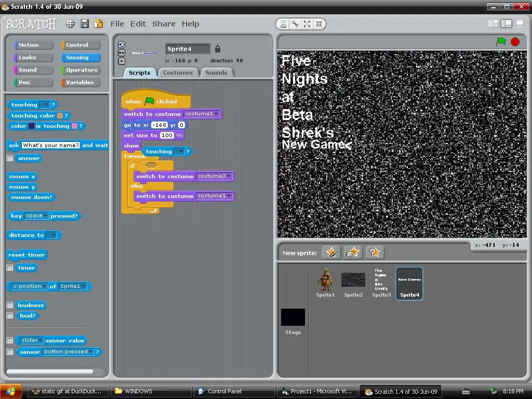Open the Control blocks category
Viewport: 532px width, 399px height.
tap(81, 45)
